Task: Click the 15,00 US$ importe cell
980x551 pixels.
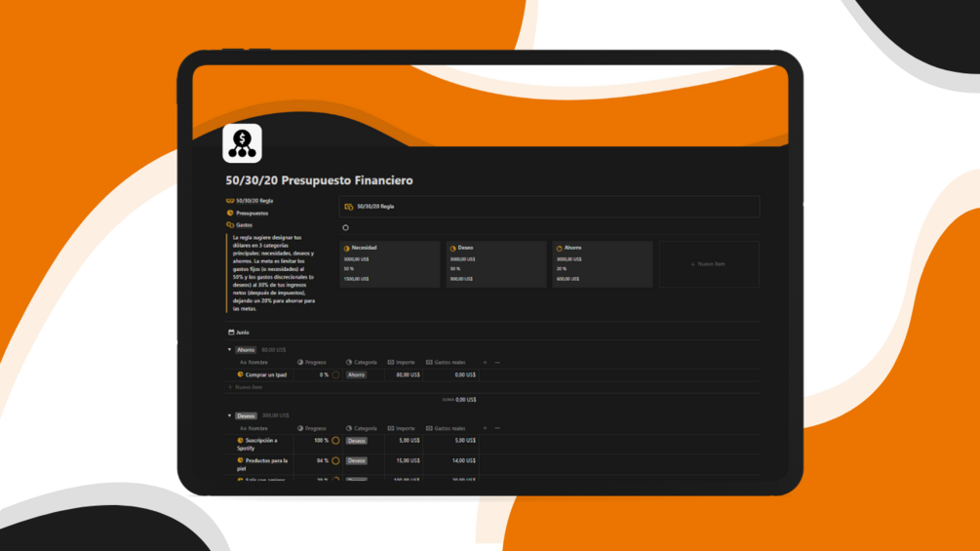Action: (409, 460)
